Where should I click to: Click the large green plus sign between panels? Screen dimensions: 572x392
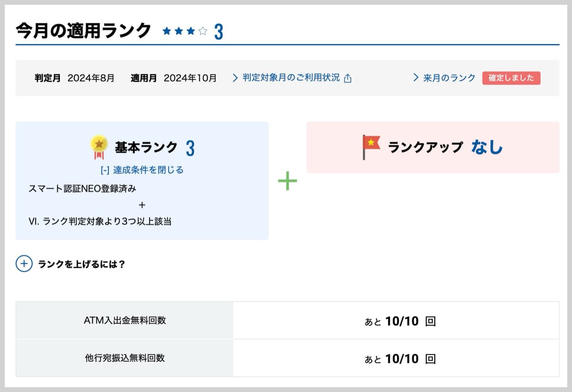[x=287, y=181]
